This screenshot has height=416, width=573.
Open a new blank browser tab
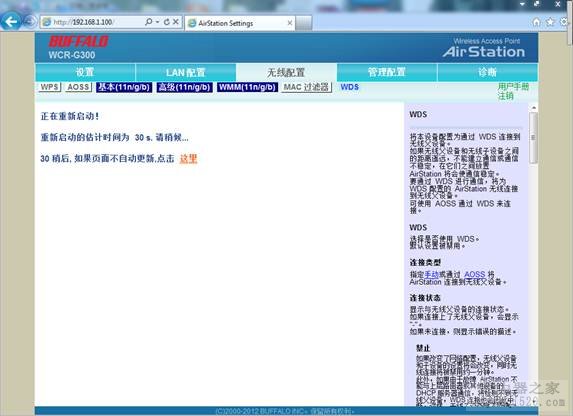304,23
